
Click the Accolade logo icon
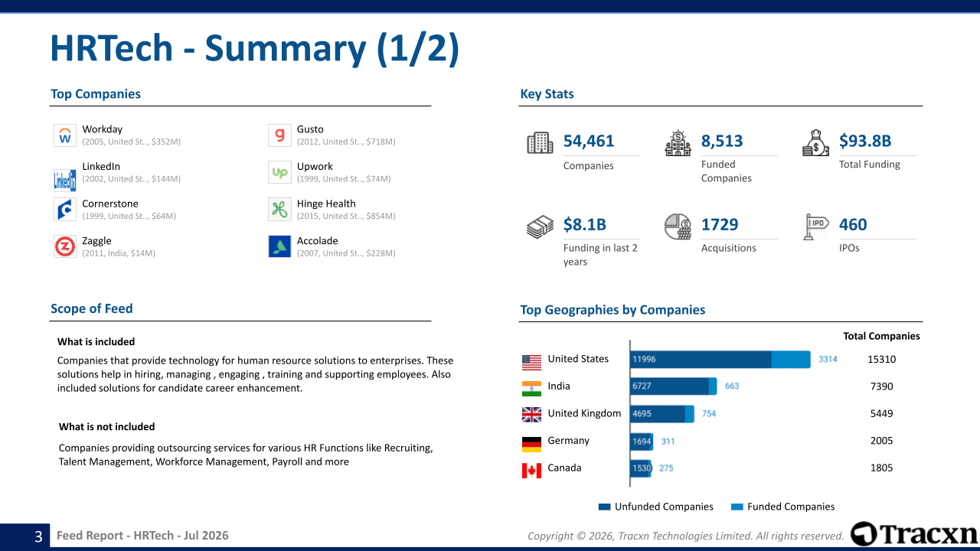pyautogui.click(x=279, y=246)
